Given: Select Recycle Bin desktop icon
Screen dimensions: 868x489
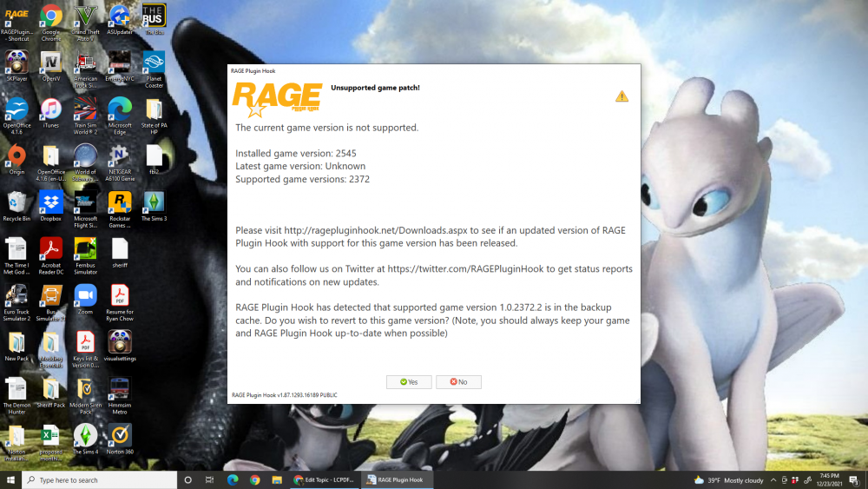Looking at the screenshot, I should click(x=16, y=206).
